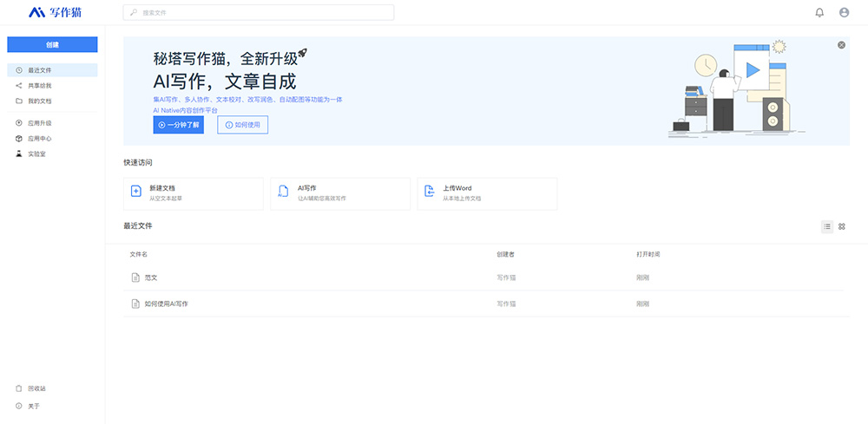Click the document icon beside 范文
The width and height of the screenshot is (868, 424).
point(135,277)
